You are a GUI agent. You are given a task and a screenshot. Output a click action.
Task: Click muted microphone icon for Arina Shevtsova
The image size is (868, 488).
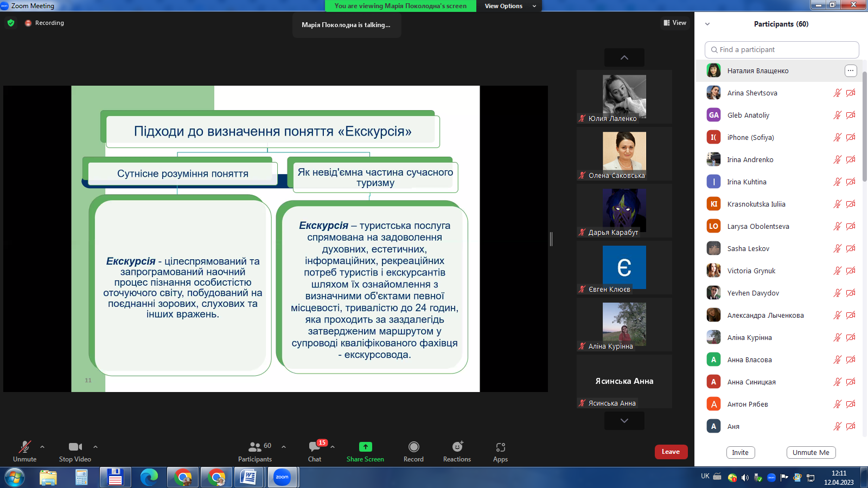coord(838,93)
